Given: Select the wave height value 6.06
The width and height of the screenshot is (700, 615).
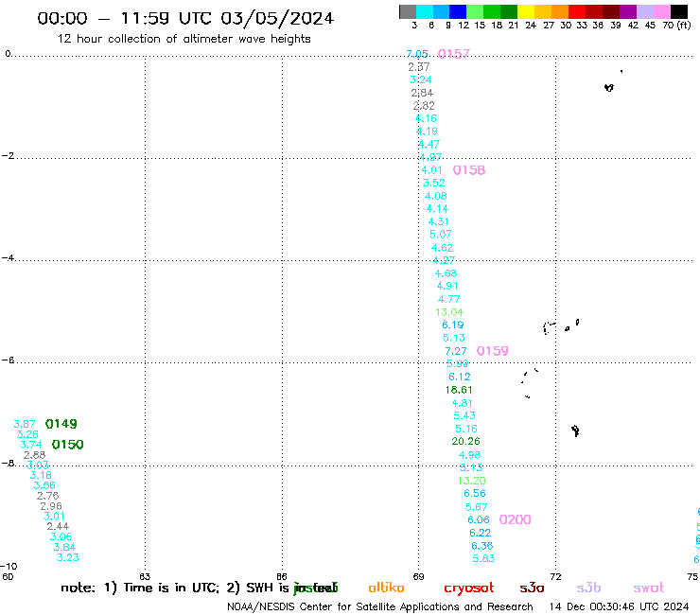Looking at the screenshot, I should pyautogui.click(x=478, y=519).
